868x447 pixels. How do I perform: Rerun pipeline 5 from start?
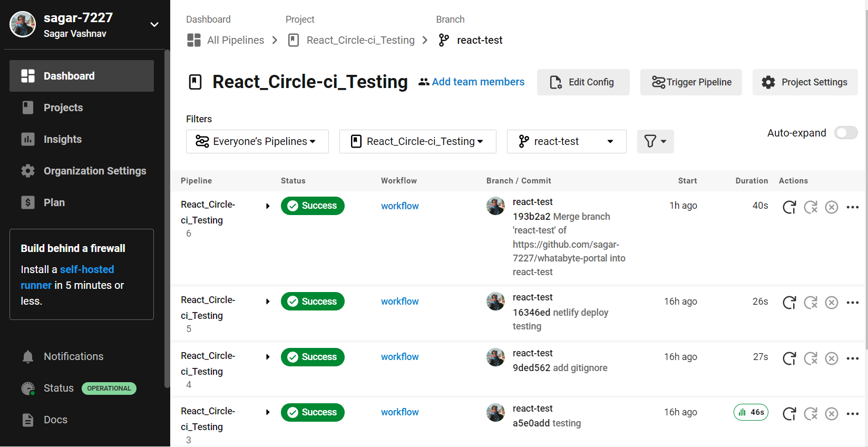coord(789,303)
